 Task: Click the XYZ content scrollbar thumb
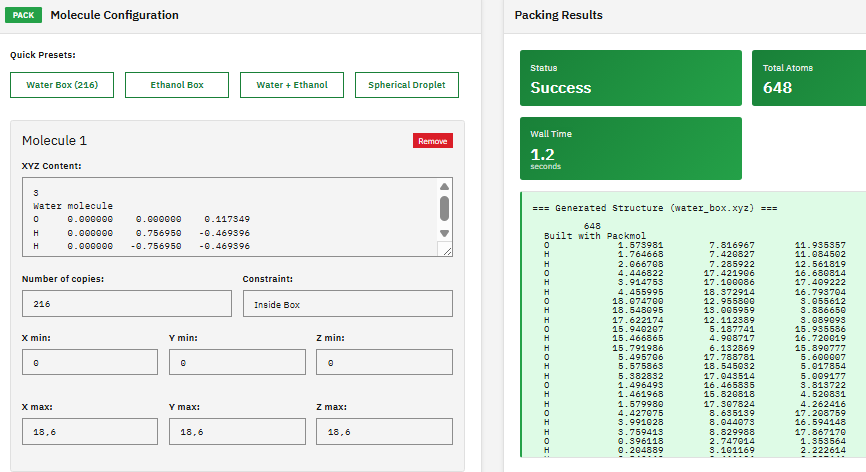[x=444, y=209]
